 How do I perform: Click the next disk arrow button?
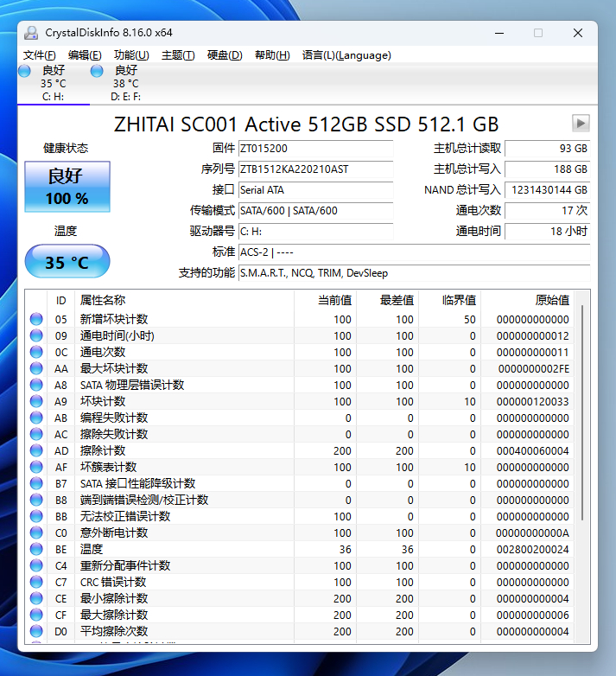[581, 124]
